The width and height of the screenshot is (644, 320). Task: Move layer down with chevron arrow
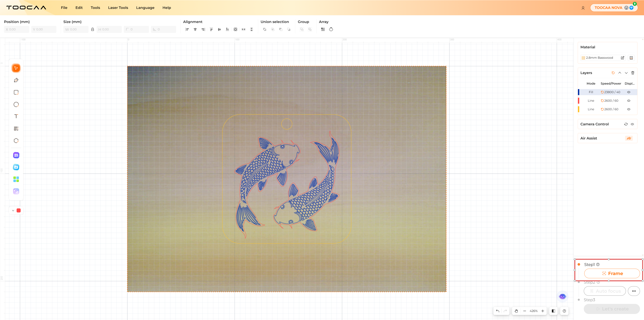tap(626, 73)
